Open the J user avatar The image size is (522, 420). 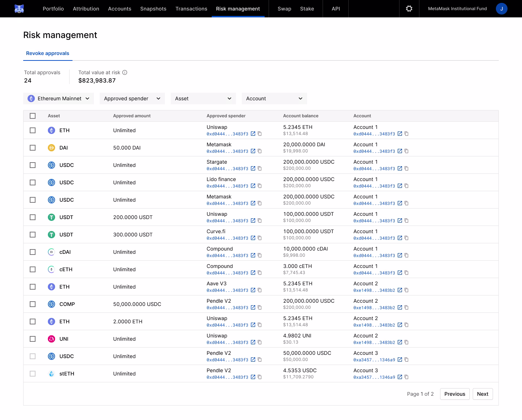[x=502, y=9]
